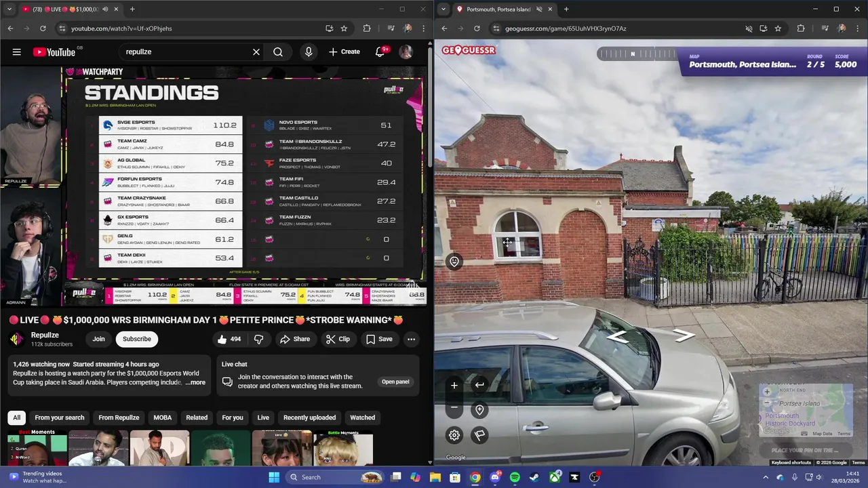Select the 'From Repullze' filter chip

pos(119,418)
